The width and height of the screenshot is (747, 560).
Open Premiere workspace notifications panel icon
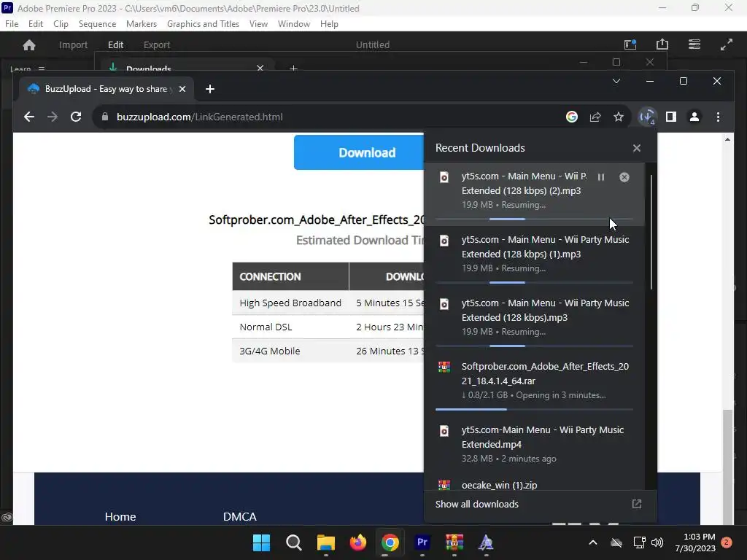coord(630,44)
